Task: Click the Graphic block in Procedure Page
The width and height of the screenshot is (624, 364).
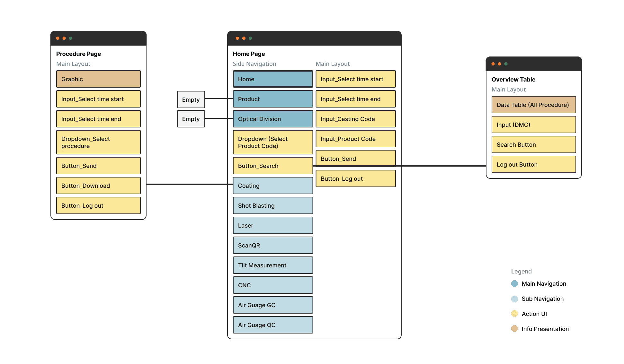Action: pyautogui.click(x=98, y=79)
